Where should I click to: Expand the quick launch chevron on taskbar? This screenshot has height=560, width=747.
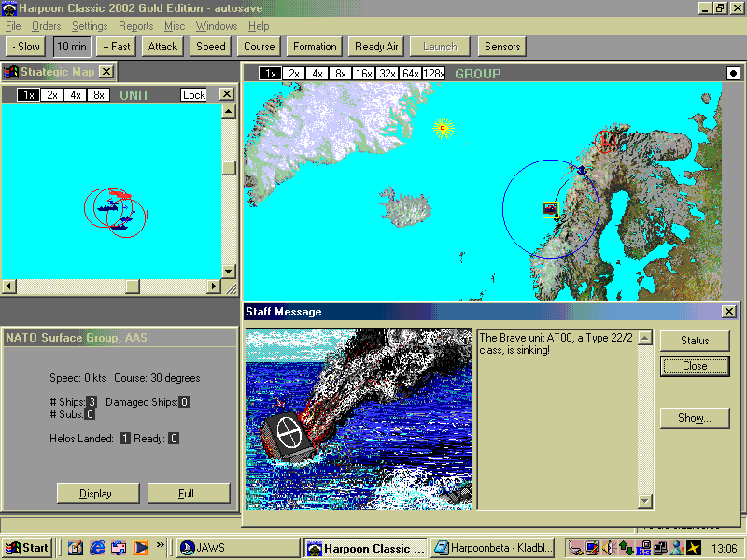coord(160,544)
